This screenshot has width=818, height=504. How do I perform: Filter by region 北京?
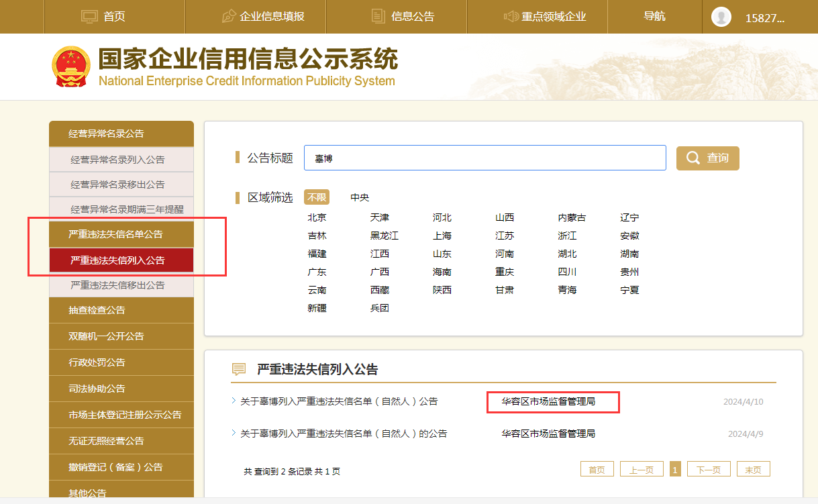(317, 217)
